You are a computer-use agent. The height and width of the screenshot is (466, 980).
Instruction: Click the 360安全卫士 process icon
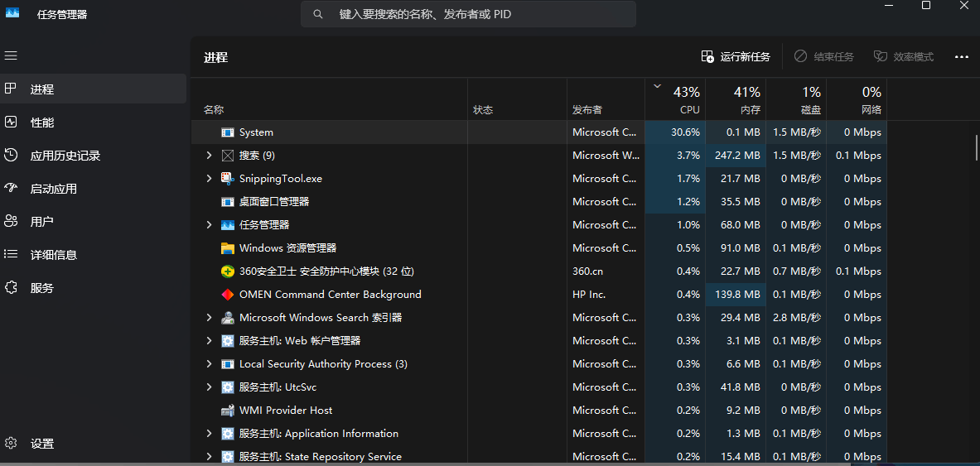click(228, 271)
